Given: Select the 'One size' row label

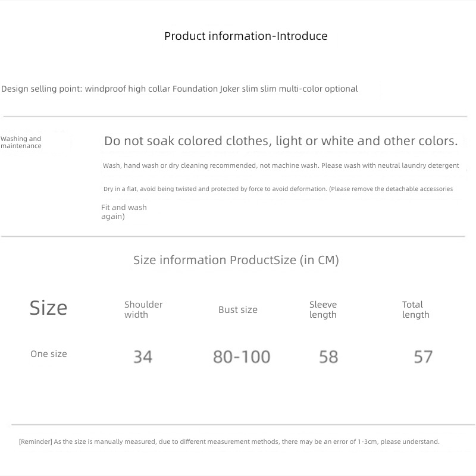Looking at the screenshot, I should [x=49, y=353].
